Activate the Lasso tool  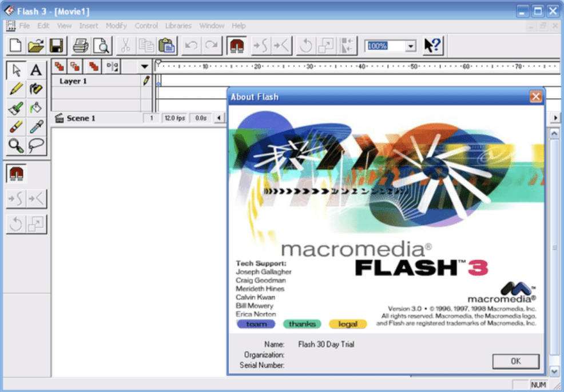point(36,145)
